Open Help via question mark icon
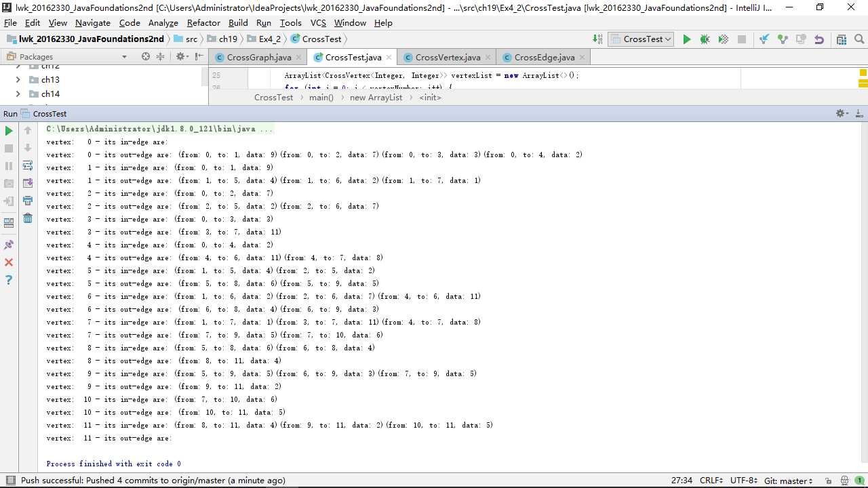 click(9, 280)
